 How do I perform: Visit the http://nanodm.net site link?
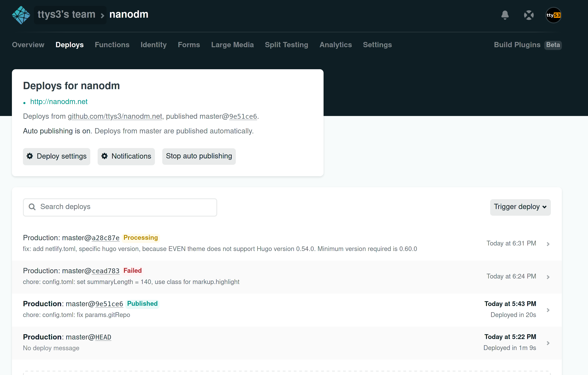[59, 102]
